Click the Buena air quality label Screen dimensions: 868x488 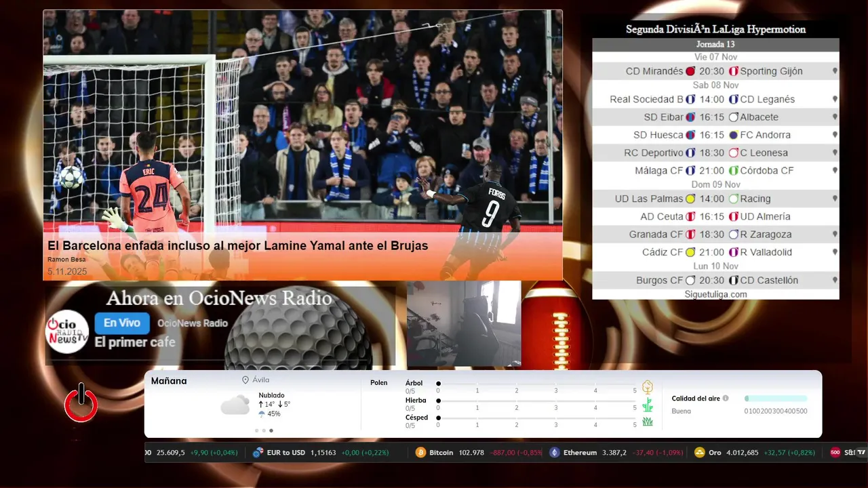point(682,411)
